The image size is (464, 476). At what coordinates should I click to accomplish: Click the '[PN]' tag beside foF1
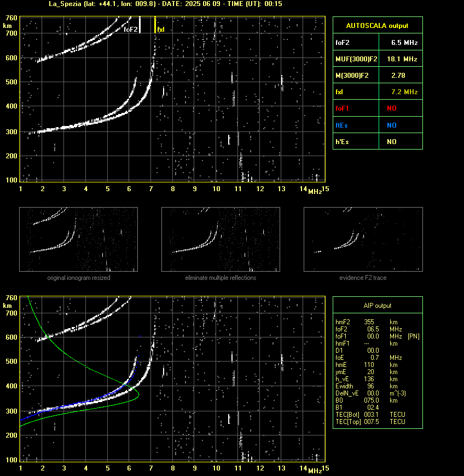coord(414,336)
